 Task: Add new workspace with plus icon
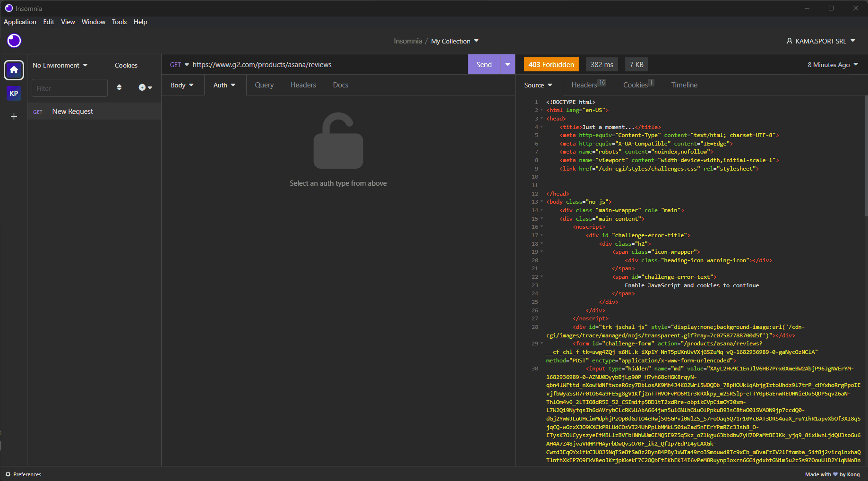[x=14, y=116]
